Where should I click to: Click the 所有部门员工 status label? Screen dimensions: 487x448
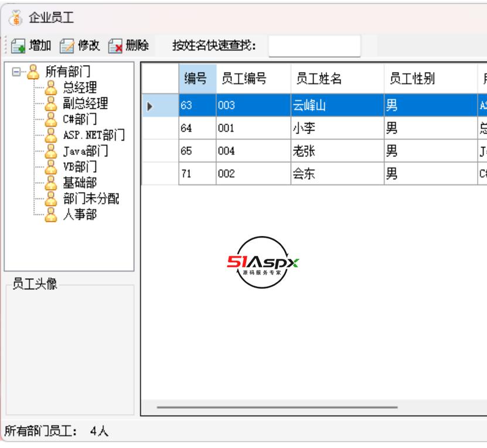[40, 431]
